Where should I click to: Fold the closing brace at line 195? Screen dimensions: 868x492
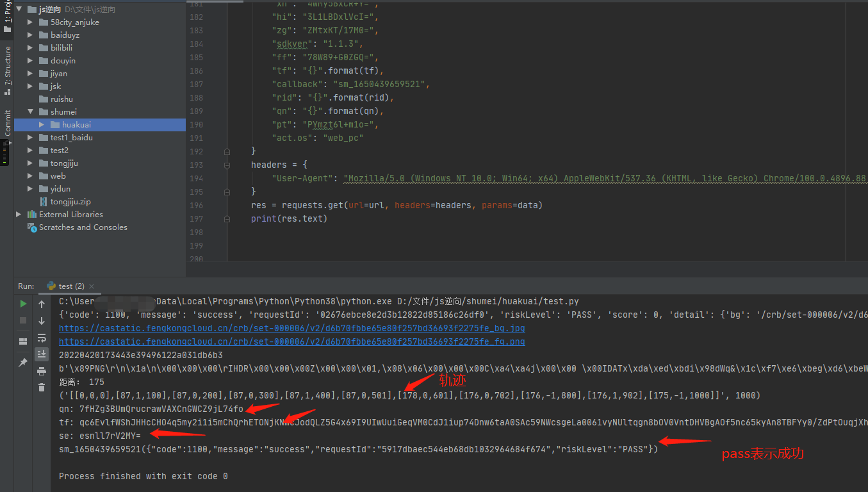[227, 192]
